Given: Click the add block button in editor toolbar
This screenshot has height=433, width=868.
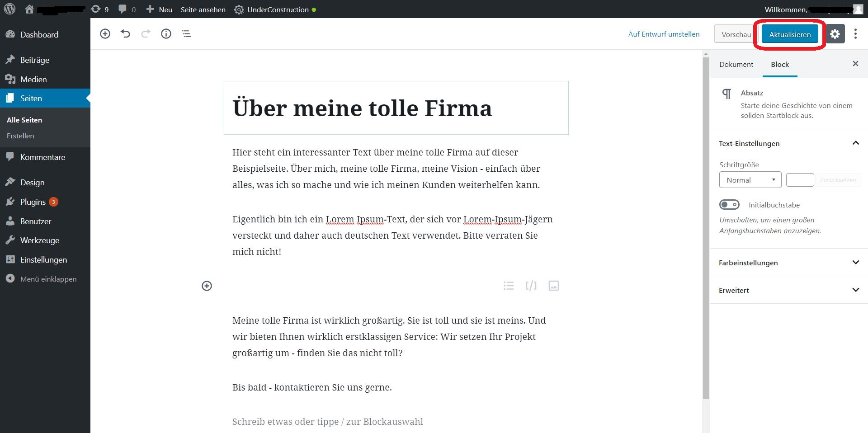Looking at the screenshot, I should (x=105, y=34).
